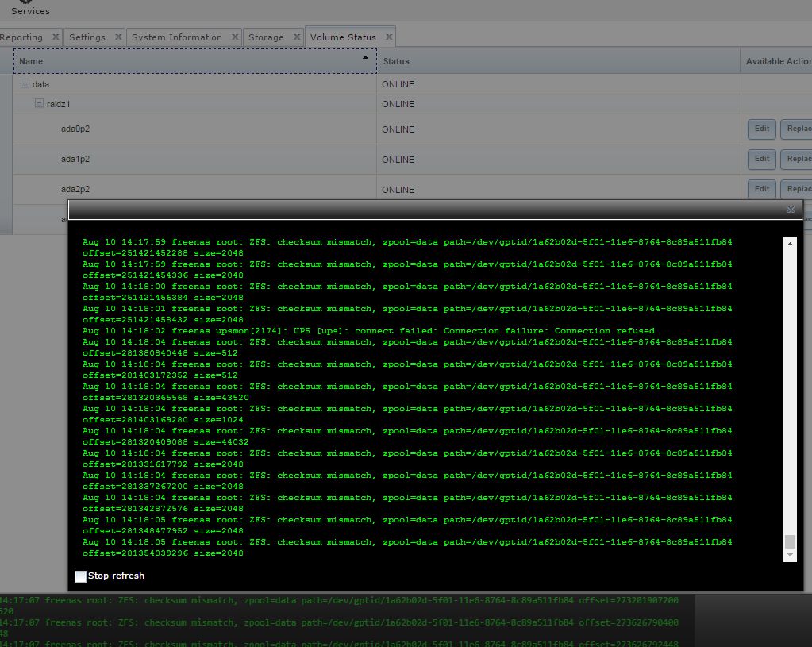Click the Status column header
Screen dimensions: 812x647
point(558,61)
